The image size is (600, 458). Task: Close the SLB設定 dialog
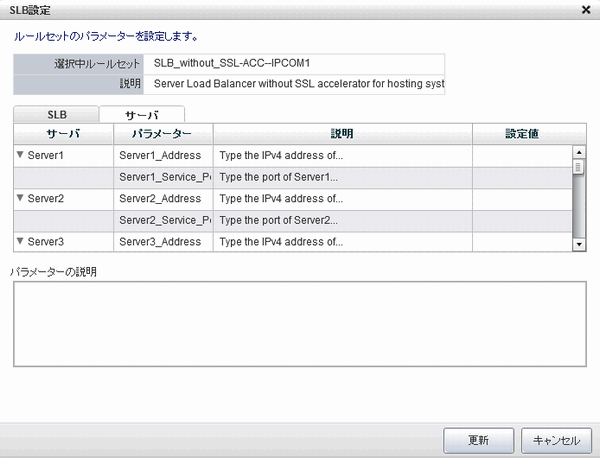(585, 10)
